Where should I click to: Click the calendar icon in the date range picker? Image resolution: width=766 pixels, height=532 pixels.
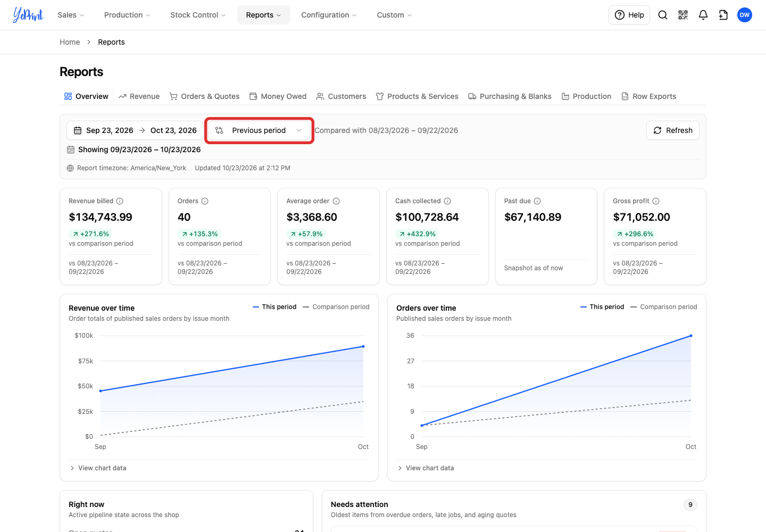[x=78, y=130]
